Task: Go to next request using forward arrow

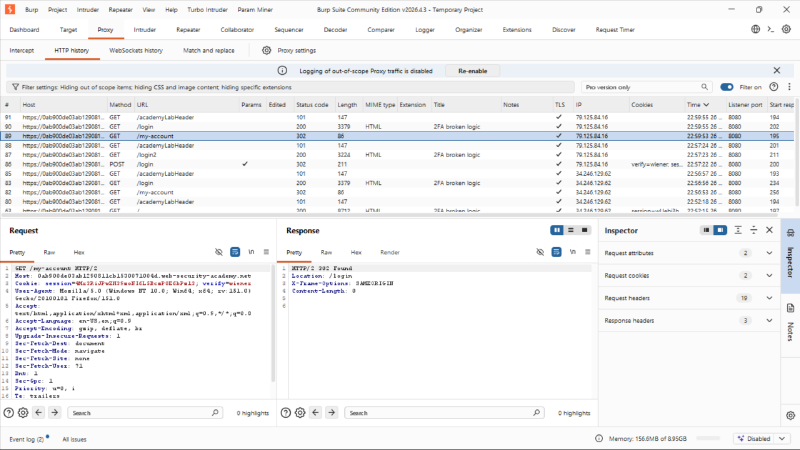Action: pos(55,413)
